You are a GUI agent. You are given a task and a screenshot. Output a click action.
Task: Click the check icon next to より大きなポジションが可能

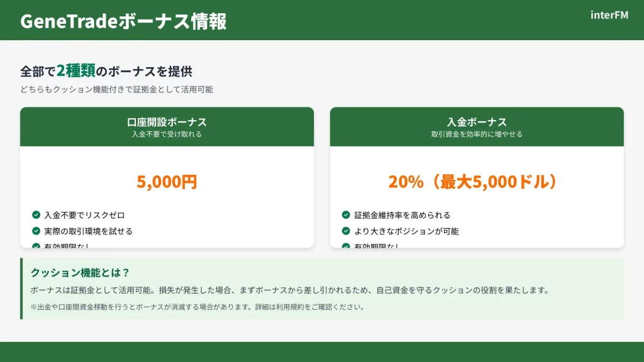point(346,231)
